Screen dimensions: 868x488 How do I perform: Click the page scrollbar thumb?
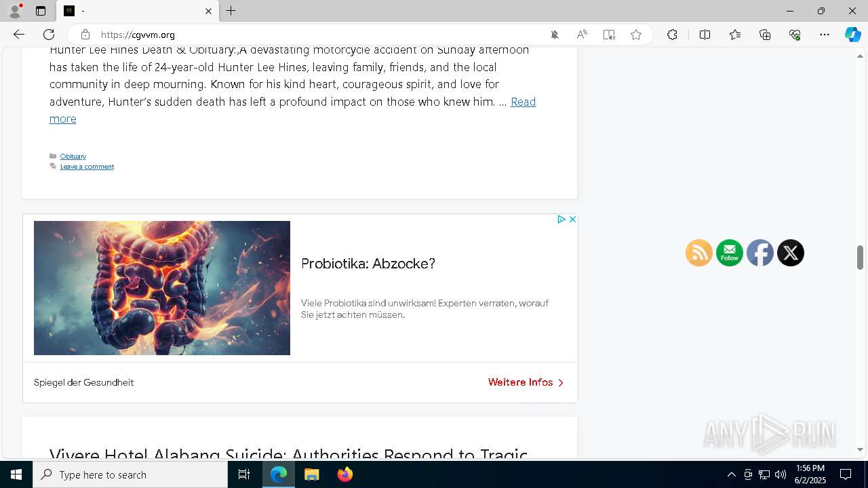[861, 258]
